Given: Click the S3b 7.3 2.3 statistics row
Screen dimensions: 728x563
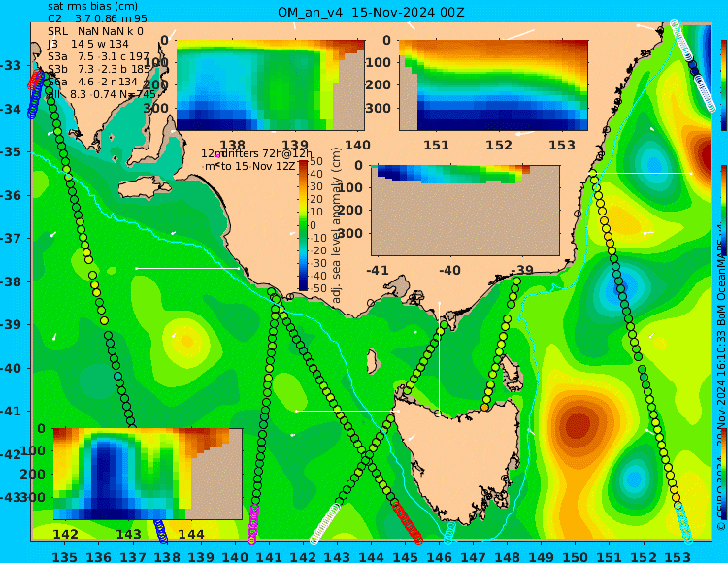Looking at the screenshot, I should [x=99, y=70].
